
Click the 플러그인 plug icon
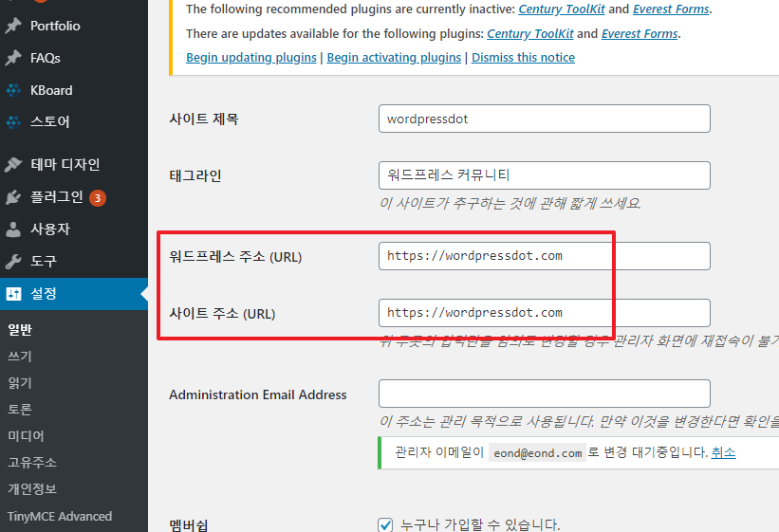13,197
